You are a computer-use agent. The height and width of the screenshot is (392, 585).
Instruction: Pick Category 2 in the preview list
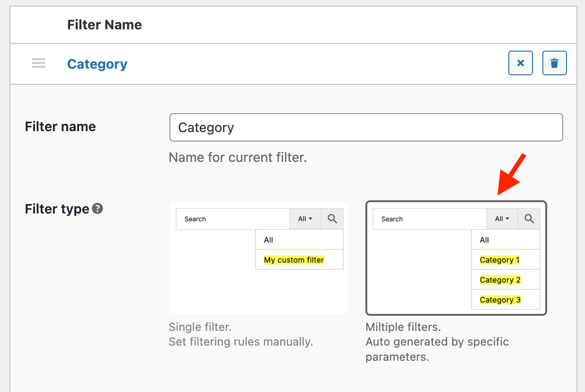[x=500, y=280]
